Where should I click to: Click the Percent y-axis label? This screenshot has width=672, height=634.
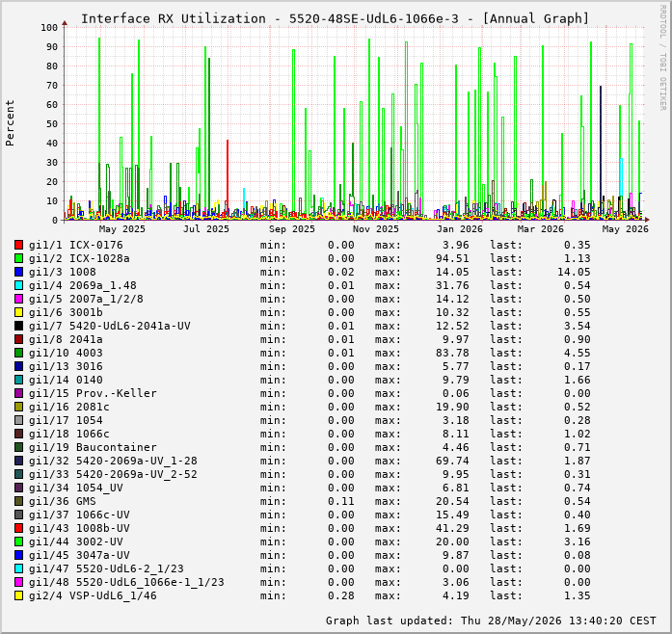tap(10, 123)
